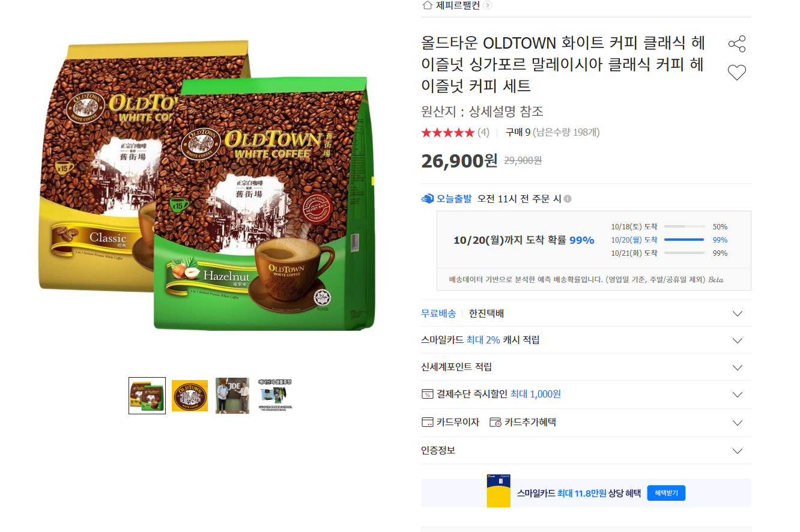Image resolution: width=800 pixels, height=532 pixels.
Task: Expand the 무료배송 한진택배 shipping row
Action: click(x=738, y=313)
